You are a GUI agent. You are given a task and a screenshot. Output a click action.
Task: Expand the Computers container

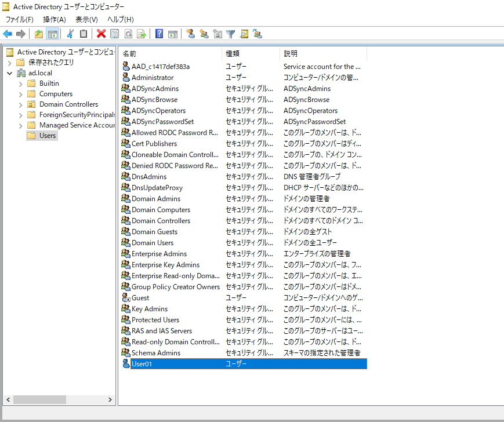point(20,94)
